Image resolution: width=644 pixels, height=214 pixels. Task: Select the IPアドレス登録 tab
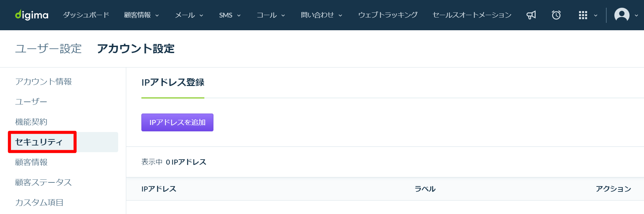pos(173,83)
